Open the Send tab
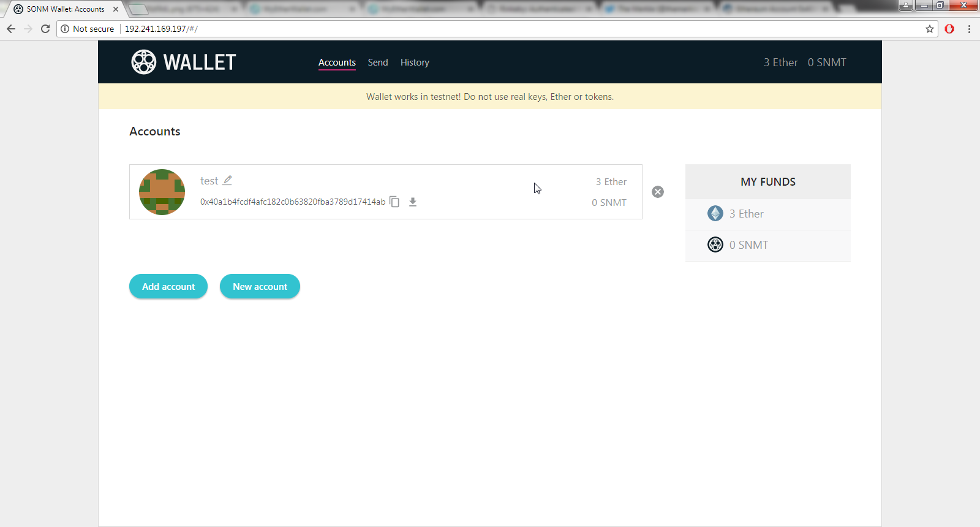The image size is (980, 527). click(378, 63)
